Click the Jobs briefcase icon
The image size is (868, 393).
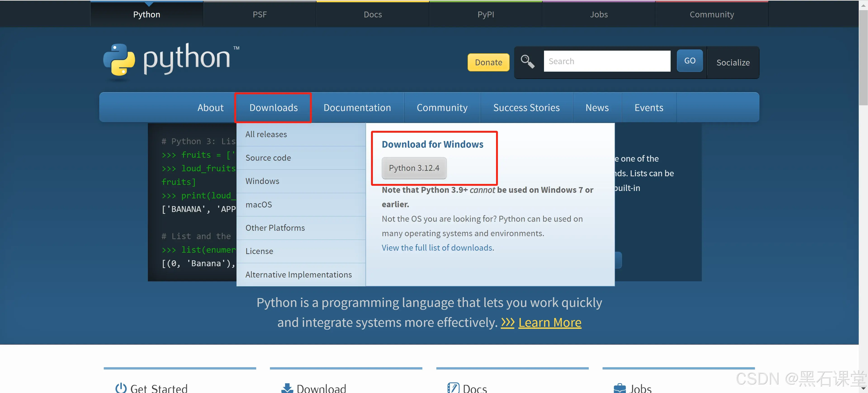(619, 388)
